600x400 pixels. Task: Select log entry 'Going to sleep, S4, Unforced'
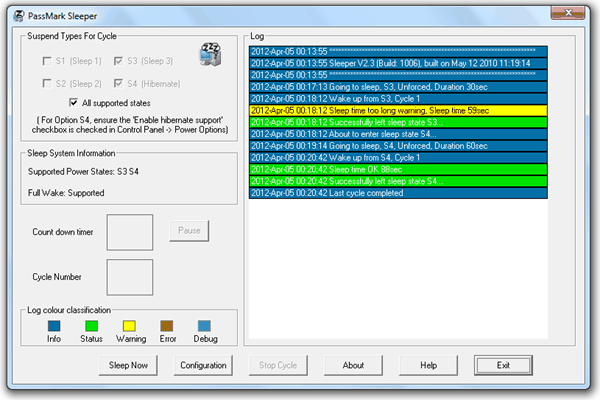pos(398,146)
